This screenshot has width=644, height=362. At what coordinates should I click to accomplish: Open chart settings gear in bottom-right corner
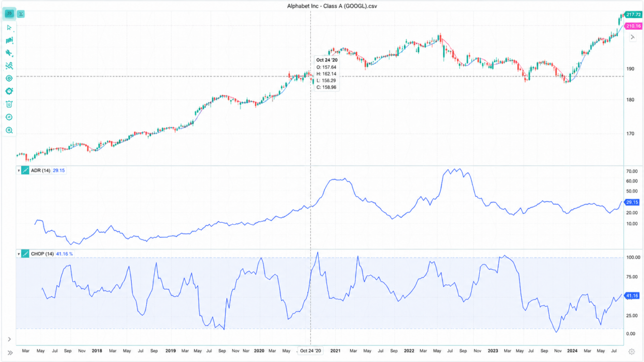(631, 352)
